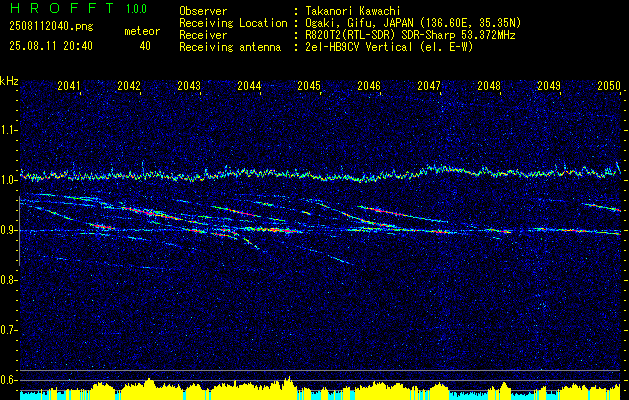The height and width of the screenshot is (400, 629).
Task: Click the Receiving antenna field label
Action: (230, 47)
